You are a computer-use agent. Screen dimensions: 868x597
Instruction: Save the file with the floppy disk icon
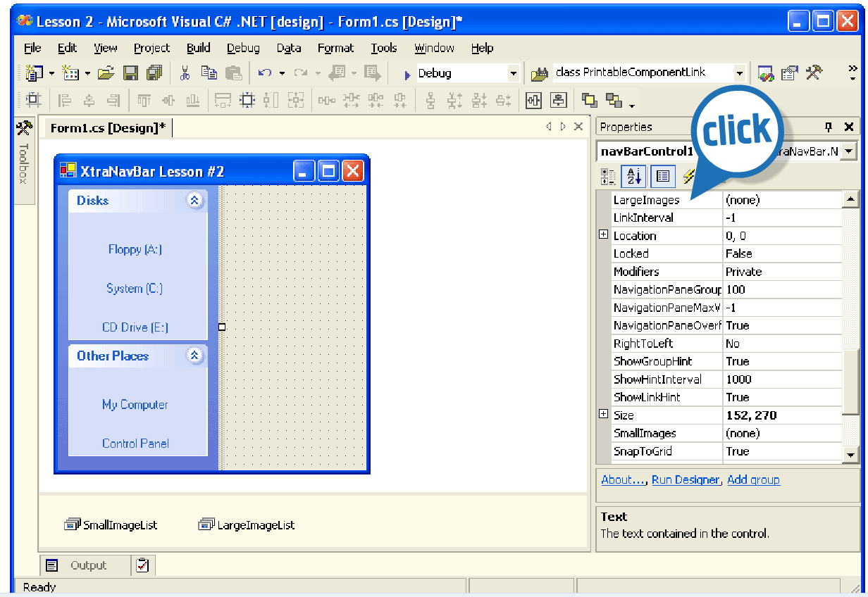click(130, 73)
